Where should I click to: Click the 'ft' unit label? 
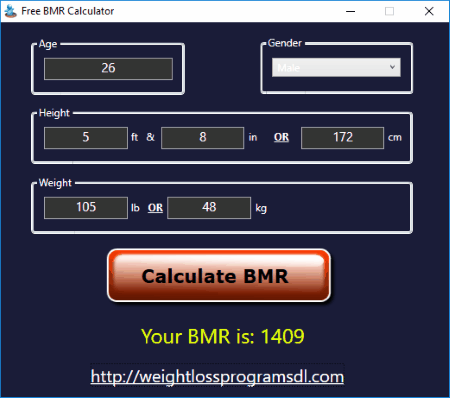pyautogui.click(x=134, y=137)
